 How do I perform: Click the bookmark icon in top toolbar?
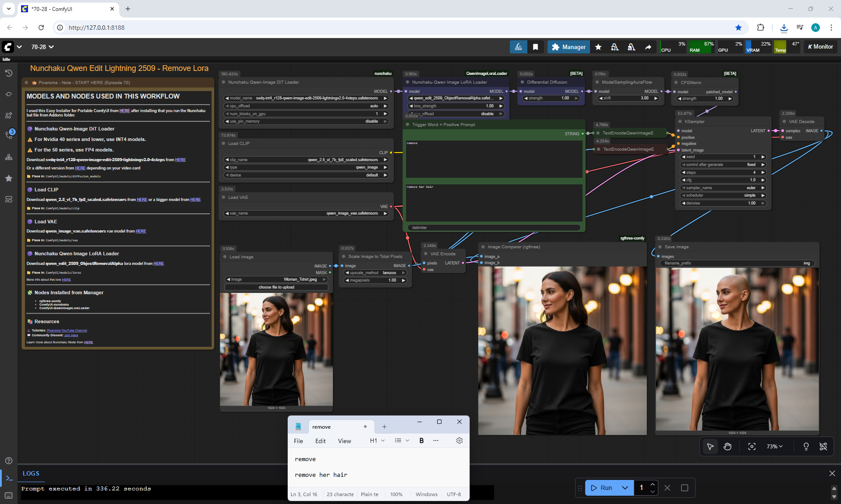535,47
